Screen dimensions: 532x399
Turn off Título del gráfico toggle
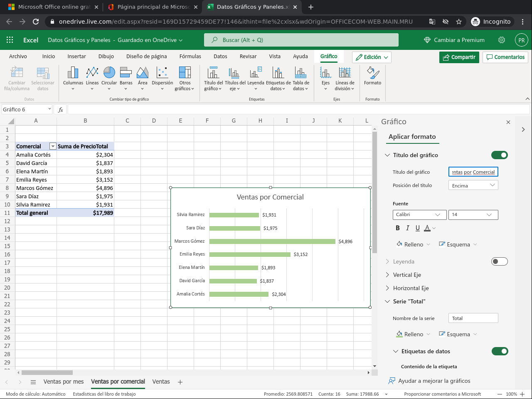coord(499,155)
